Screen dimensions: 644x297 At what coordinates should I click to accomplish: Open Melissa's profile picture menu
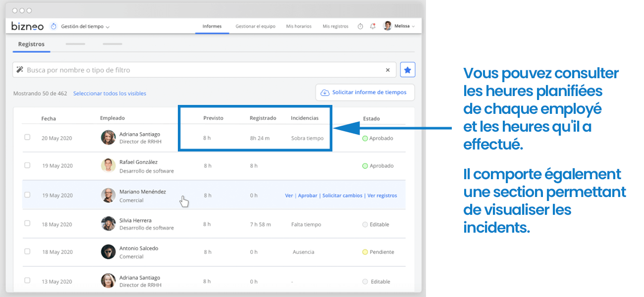[x=387, y=26]
